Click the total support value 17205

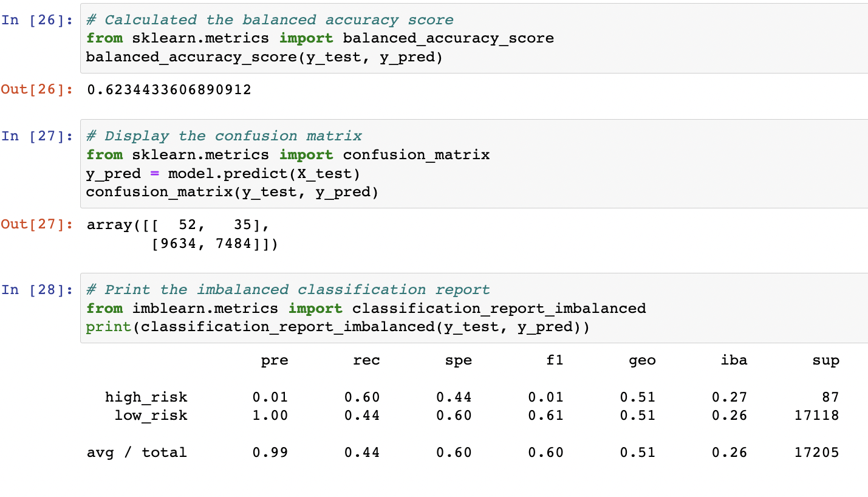(x=817, y=453)
